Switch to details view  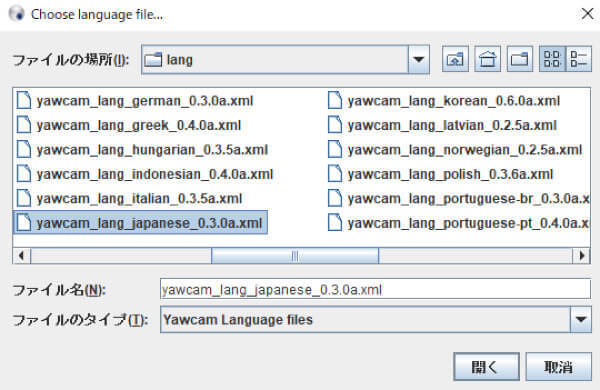tap(579, 59)
